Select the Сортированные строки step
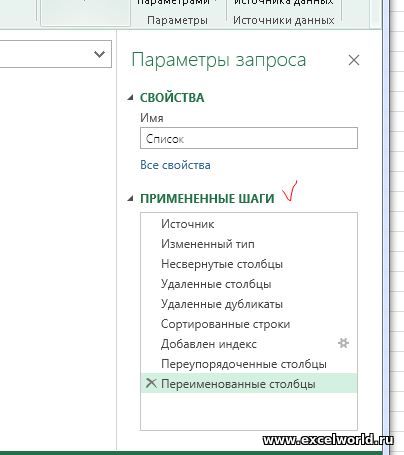The width and height of the screenshot is (404, 455). (249, 324)
